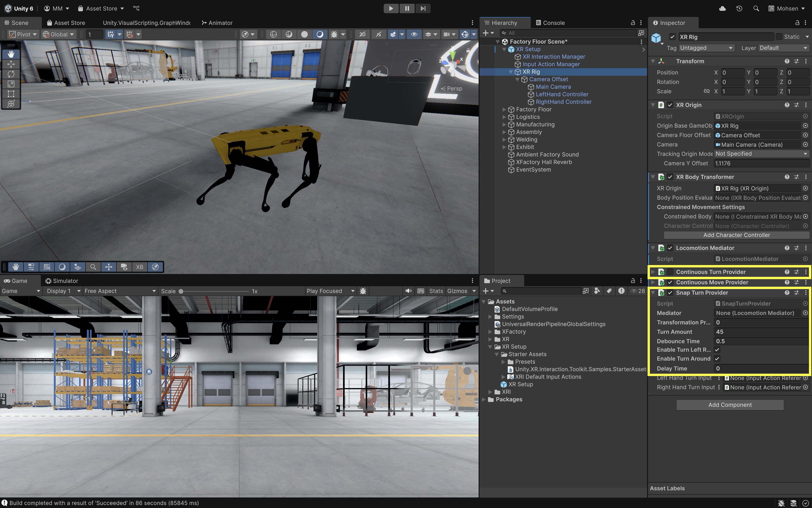Viewport: 812px width, 508px height.
Task: Open the Mohsen layout menu
Action: pos(786,8)
